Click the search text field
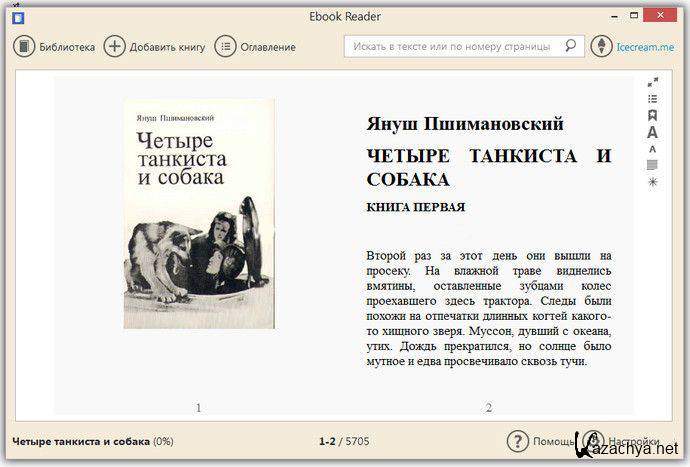 pos(450,46)
